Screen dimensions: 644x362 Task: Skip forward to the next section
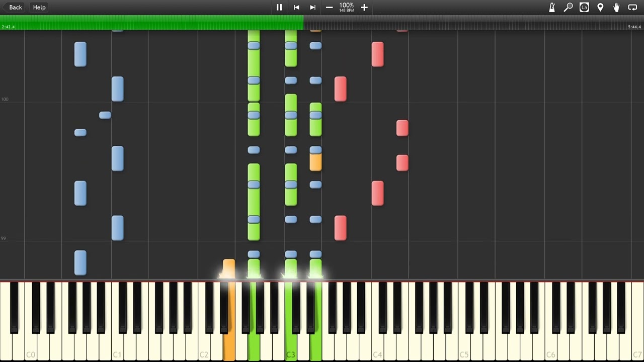click(312, 7)
